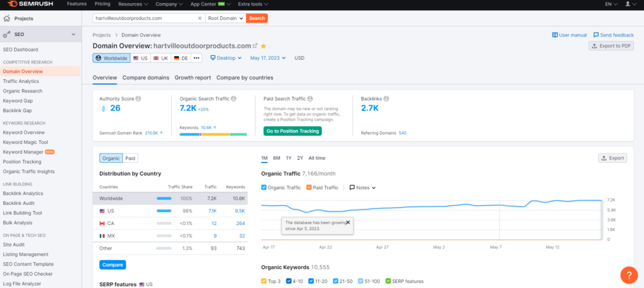Uncheck the Paid Traffic checkbox
Viewport: 644px width, 288px height.
[x=309, y=187]
